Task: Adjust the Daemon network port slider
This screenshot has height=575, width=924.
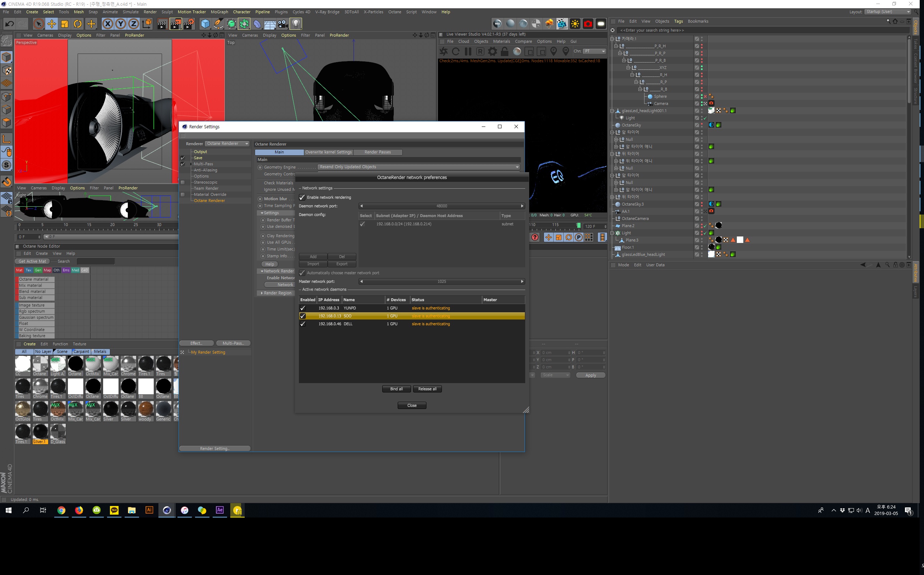Action: tap(442, 206)
